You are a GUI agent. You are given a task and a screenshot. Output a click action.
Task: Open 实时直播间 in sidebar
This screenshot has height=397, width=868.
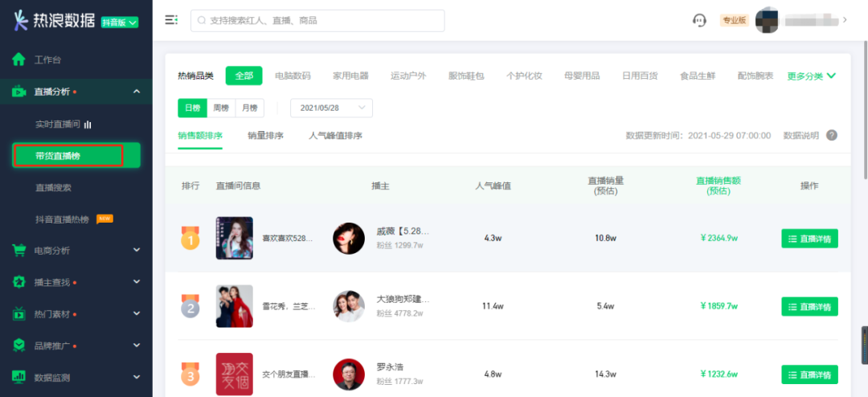pos(58,124)
